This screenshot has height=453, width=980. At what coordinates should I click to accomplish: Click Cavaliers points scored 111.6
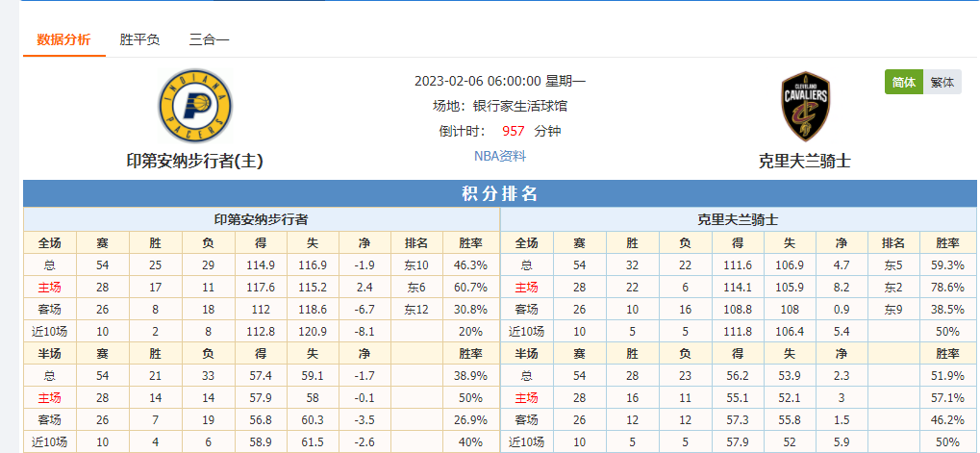coord(738,264)
